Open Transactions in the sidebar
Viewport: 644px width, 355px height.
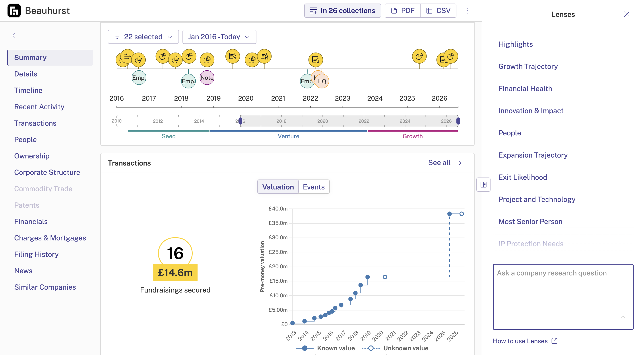tap(35, 123)
